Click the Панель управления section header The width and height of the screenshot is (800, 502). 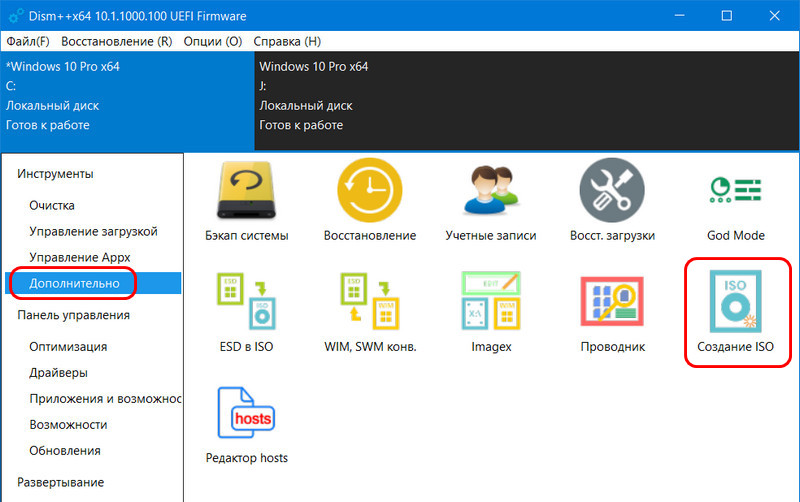coord(73,315)
